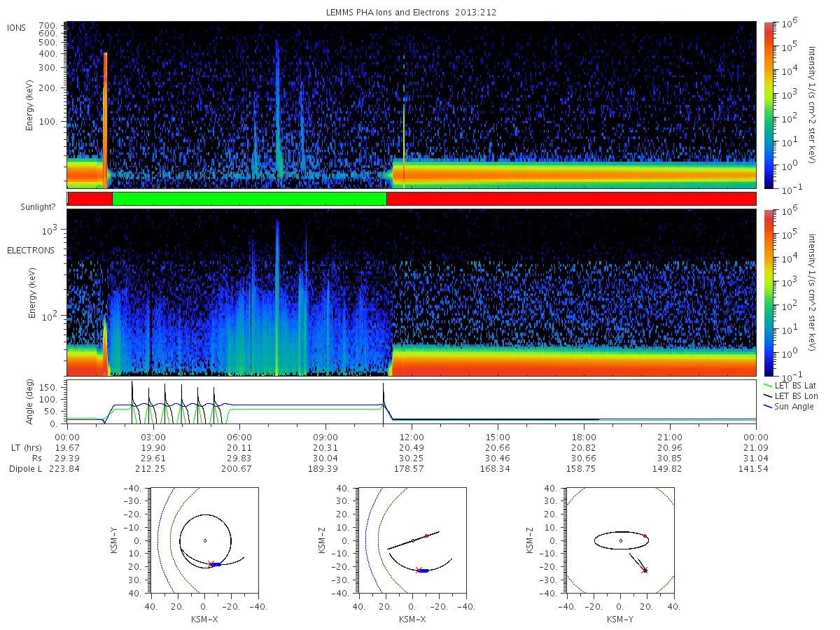Click the orange ion spike near 01:30
The height and width of the screenshot is (630, 840).
click(105, 119)
